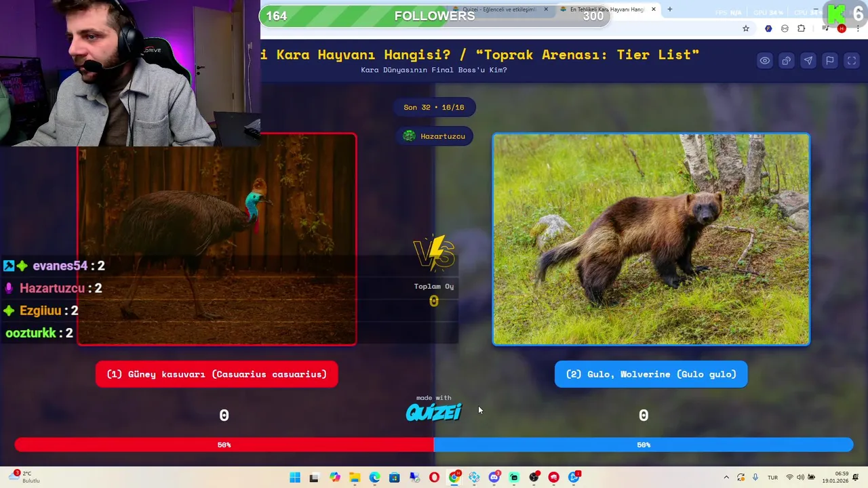Click the fullscreen icon in Quizei header
The height and width of the screenshot is (488, 868).
click(x=852, y=61)
